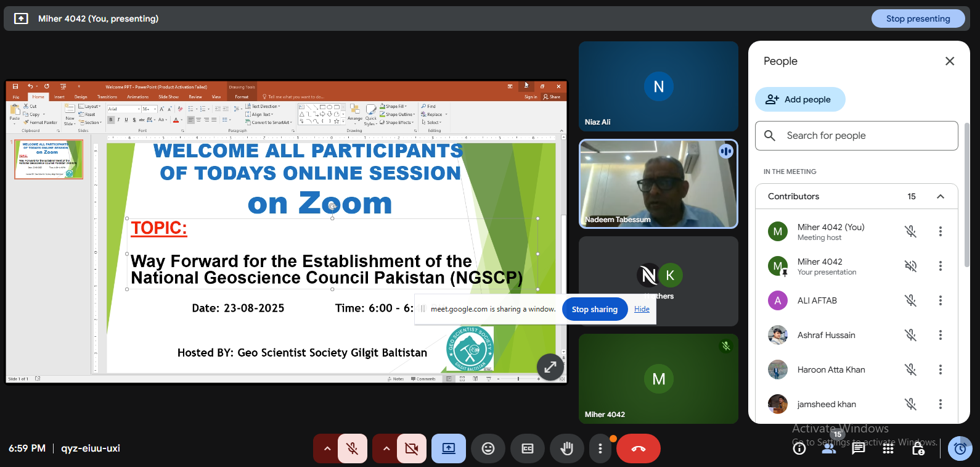Click mute icon beside Ashraf Hussain
Viewport: 980px width, 467px height.
coord(910,335)
